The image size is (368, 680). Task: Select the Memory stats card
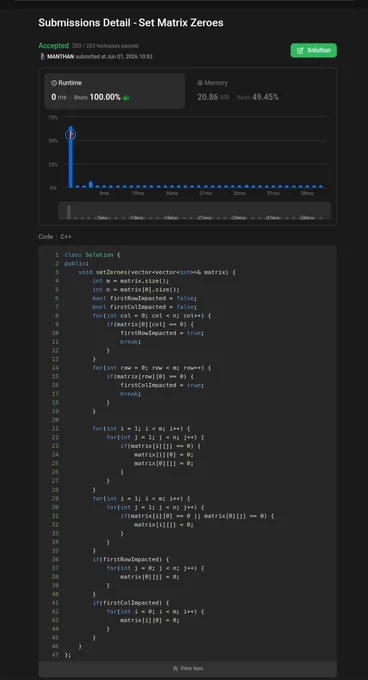pyautogui.click(x=261, y=91)
